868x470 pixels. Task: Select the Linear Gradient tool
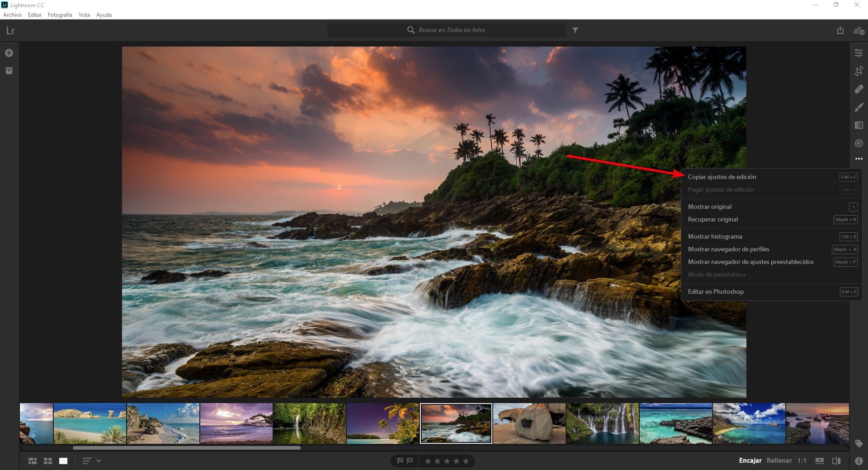tap(859, 126)
